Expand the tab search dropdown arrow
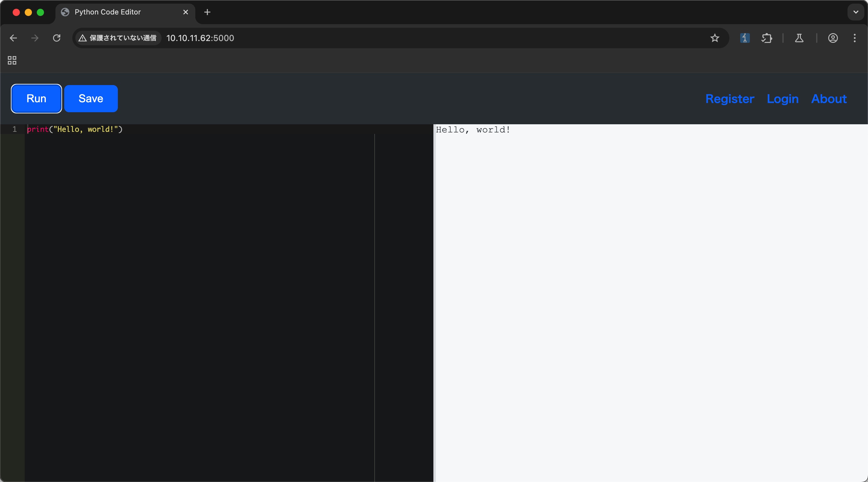This screenshot has height=482, width=868. click(x=856, y=12)
